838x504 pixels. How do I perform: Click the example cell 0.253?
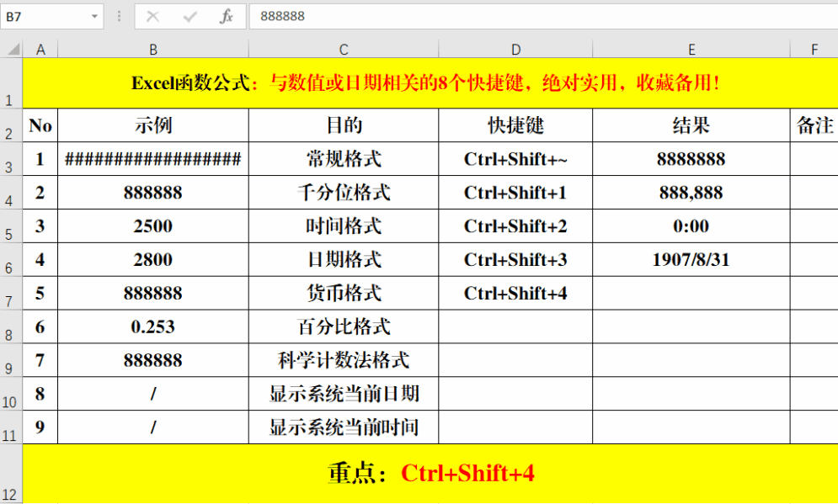[153, 326]
